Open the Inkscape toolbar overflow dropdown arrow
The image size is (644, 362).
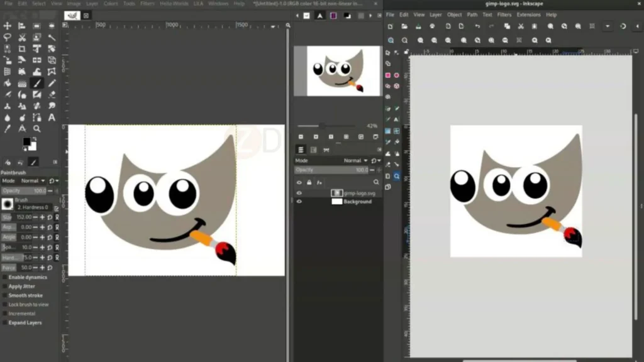point(608,26)
